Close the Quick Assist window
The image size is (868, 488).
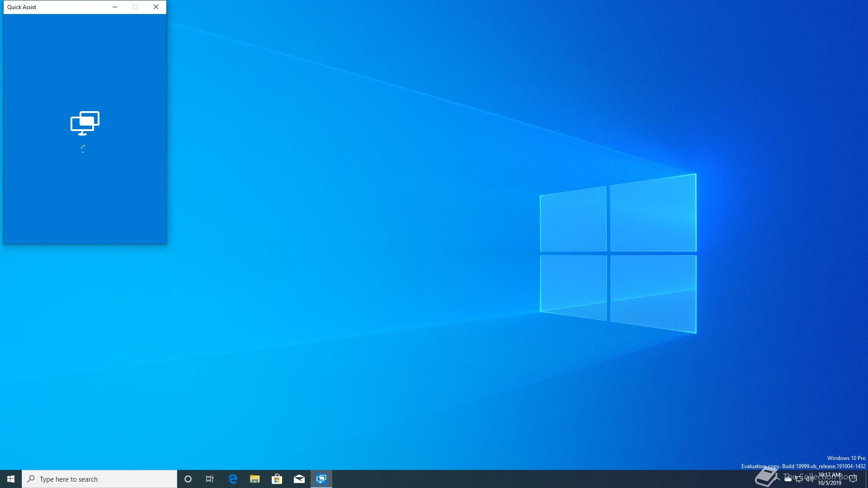[156, 7]
